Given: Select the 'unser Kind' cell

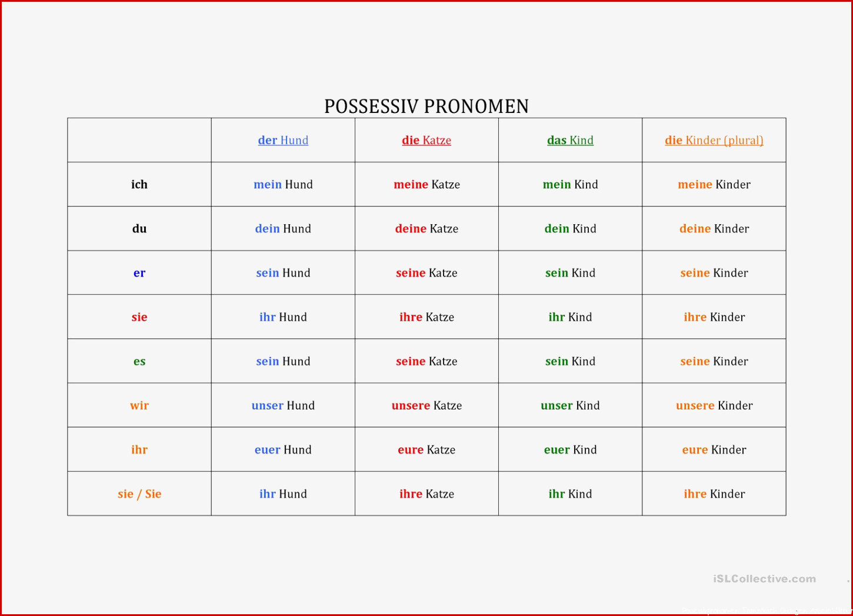Looking at the screenshot, I should pyautogui.click(x=570, y=405).
